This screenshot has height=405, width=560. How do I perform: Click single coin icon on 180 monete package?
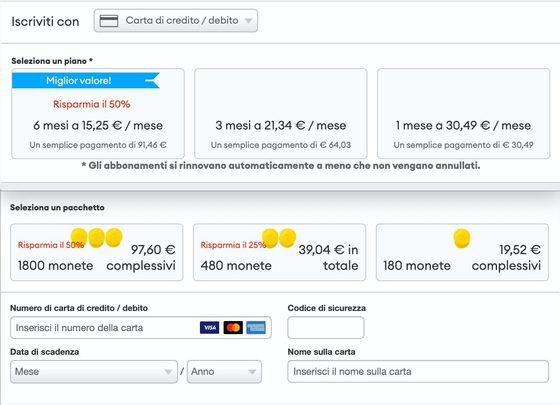(x=462, y=238)
